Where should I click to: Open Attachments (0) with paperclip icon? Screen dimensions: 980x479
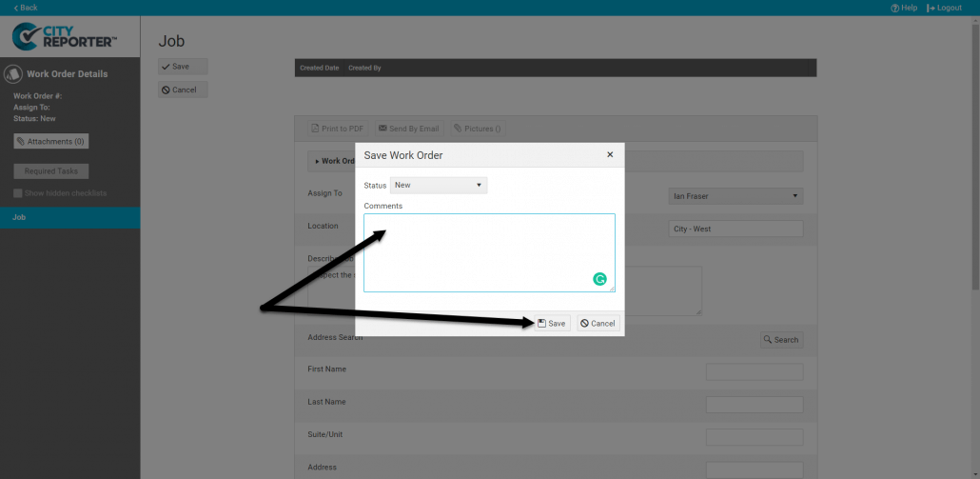pos(51,141)
